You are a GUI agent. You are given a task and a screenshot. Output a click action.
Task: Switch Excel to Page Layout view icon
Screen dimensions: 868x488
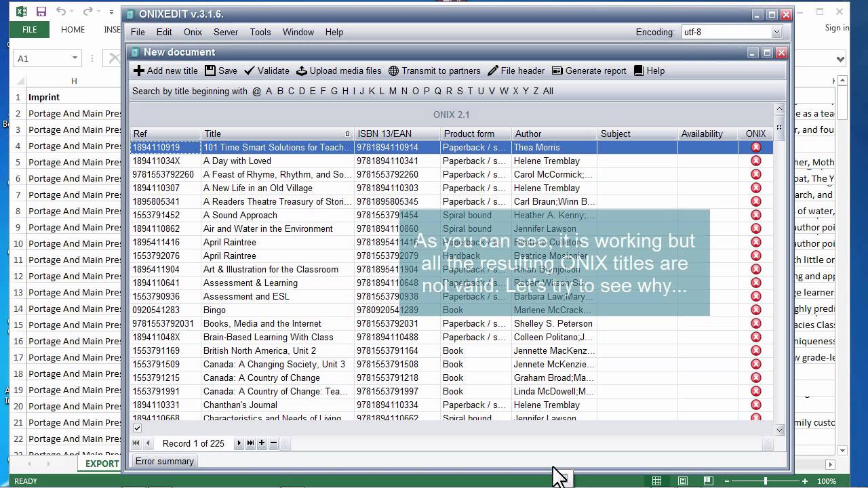tap(683, 481)
